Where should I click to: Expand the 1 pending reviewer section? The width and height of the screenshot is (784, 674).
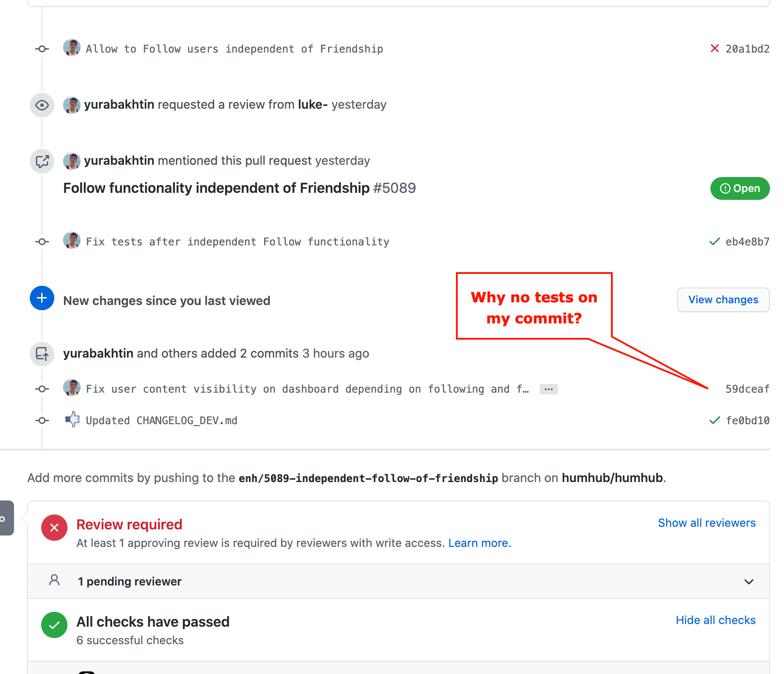coord(749,582)
